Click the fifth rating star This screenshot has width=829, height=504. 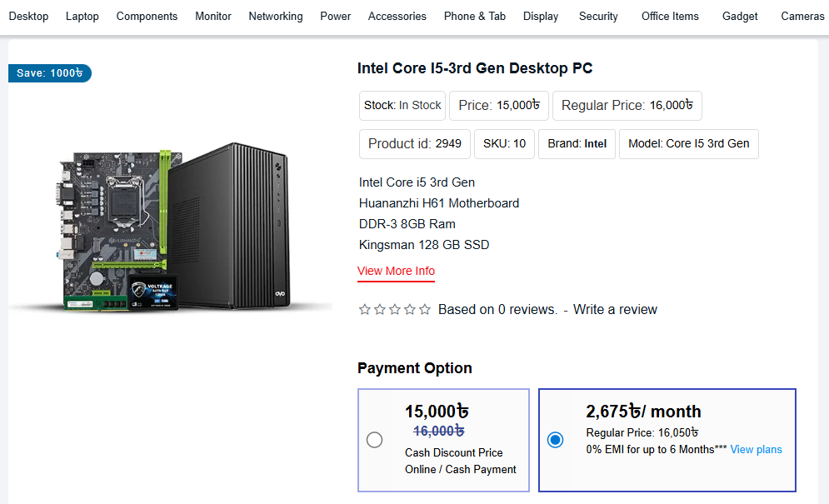coord(425,309)
